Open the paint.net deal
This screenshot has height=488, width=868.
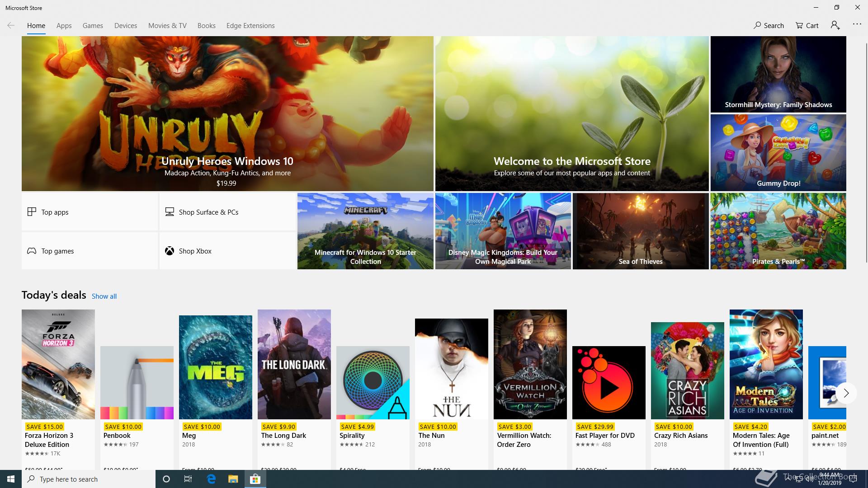pos(827,408)
